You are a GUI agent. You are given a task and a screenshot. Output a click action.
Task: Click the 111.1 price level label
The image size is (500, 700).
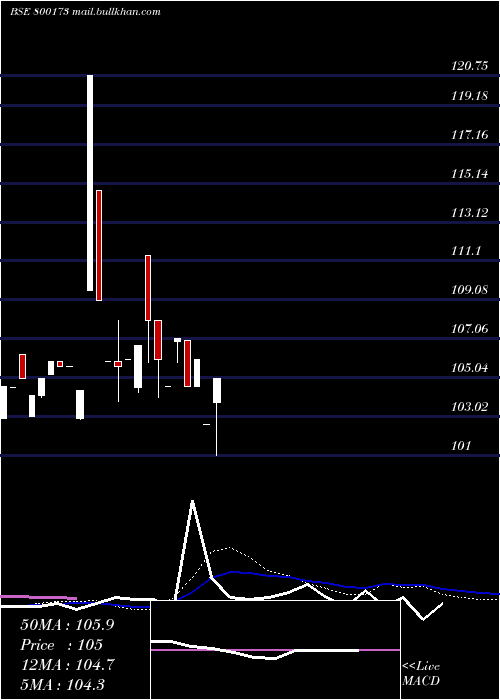pos(466,251)
